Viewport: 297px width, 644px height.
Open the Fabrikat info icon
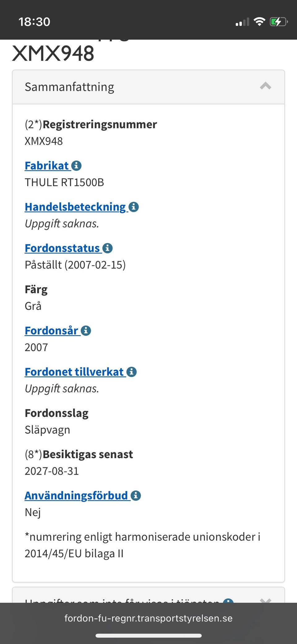tap(77, 166)
